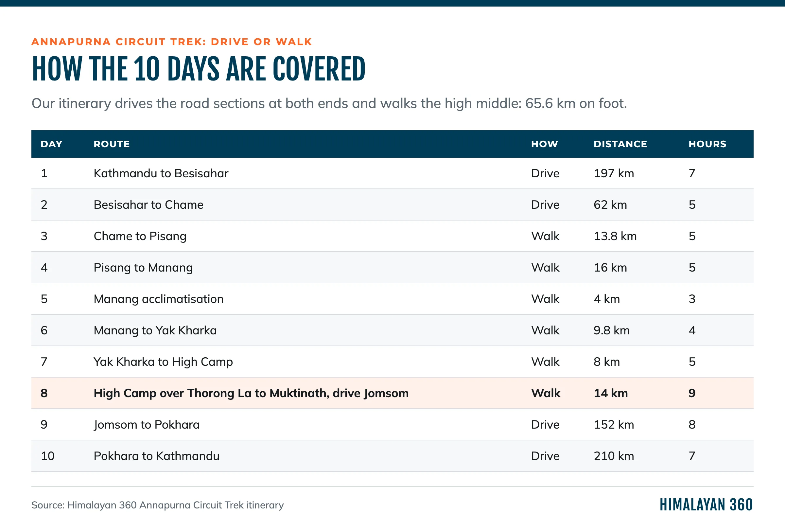
Task: Click the DAY column header
Action: 51,144
